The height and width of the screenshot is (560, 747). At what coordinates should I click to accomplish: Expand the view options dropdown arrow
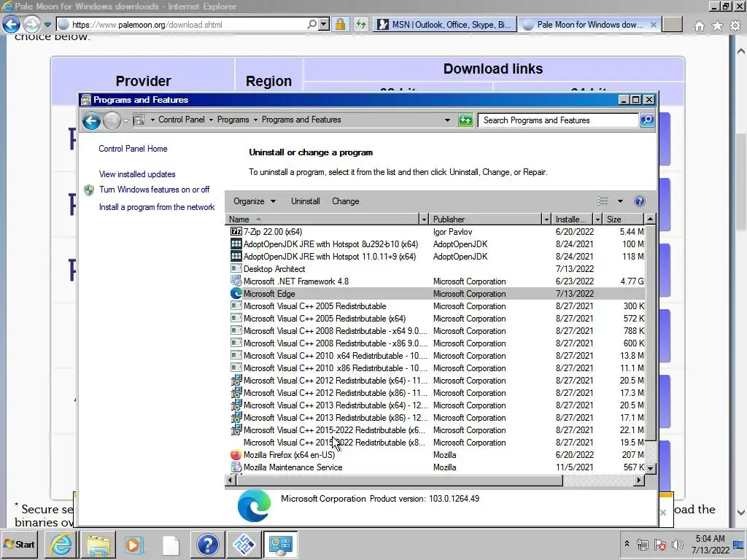620,201
